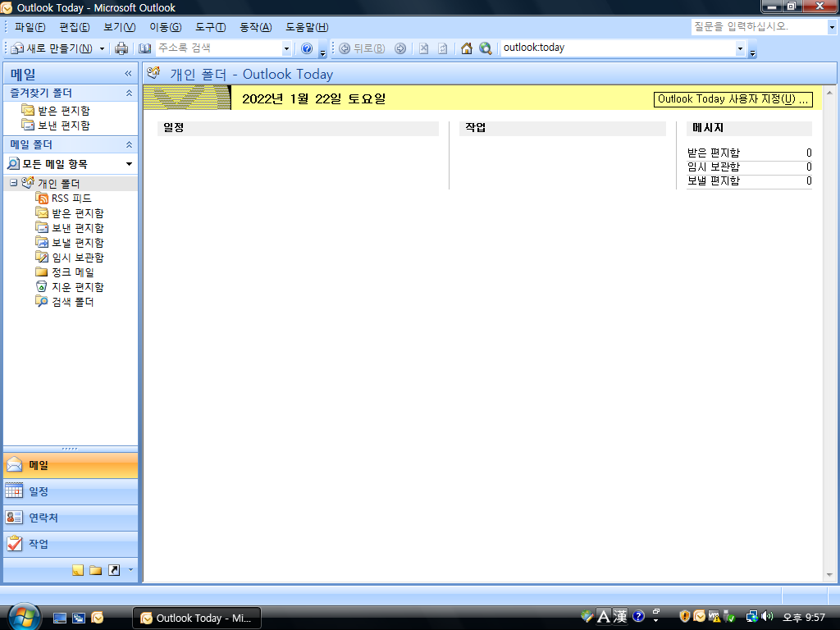840x630 pixels.
Task: Open the 편집 menu
Action: pyautogui.click(x=75, y=27)
